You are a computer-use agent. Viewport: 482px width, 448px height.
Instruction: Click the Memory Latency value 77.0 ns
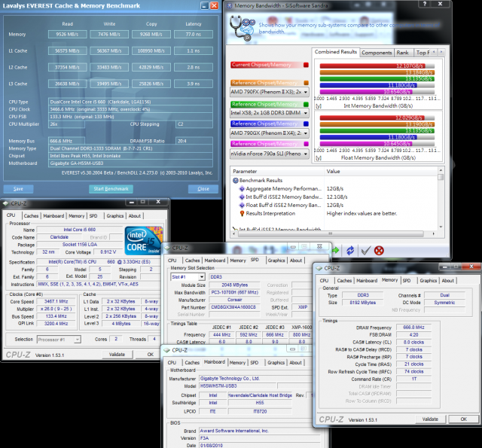(x=194, y=34)
